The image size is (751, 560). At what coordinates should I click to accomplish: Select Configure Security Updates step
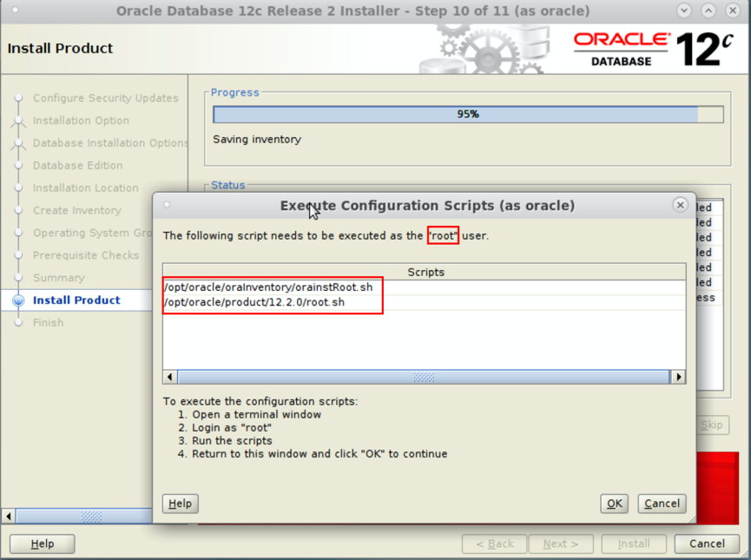tap(105, 98)
